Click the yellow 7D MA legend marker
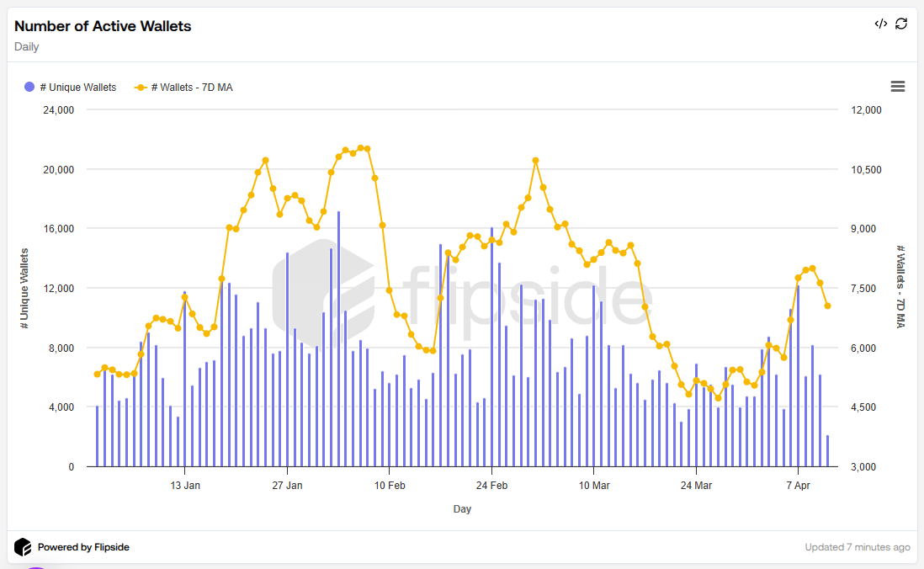This screenshot has width=924, height=569. pyautogui.click(x=141, y=88)
